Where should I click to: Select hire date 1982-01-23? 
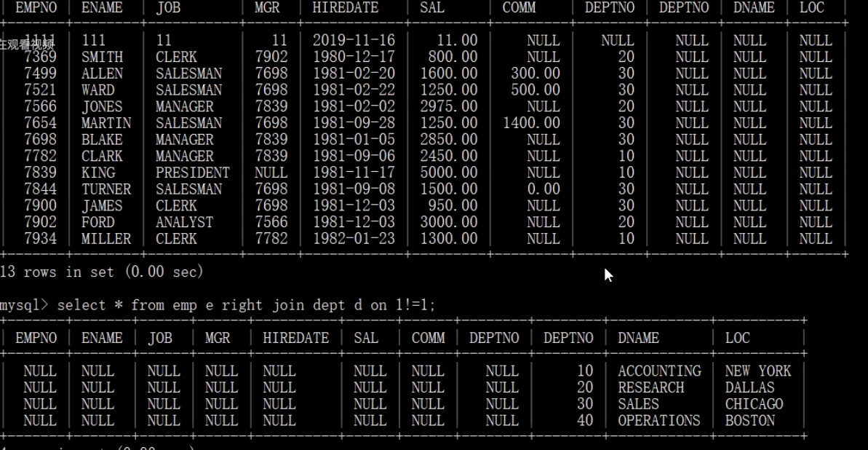pyautogui.click(x=354, y=239)
